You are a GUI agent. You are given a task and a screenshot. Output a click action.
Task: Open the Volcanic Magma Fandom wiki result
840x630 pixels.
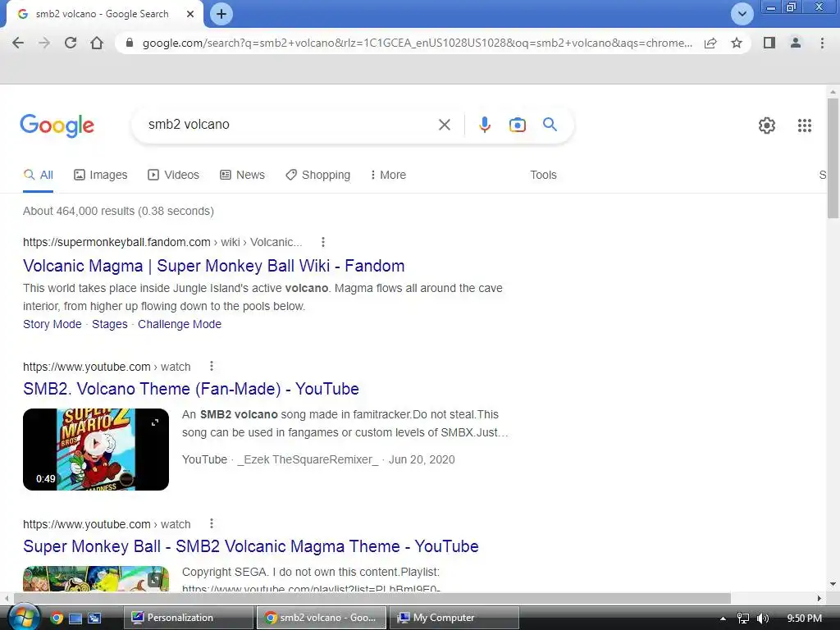(x=214, y=266)
